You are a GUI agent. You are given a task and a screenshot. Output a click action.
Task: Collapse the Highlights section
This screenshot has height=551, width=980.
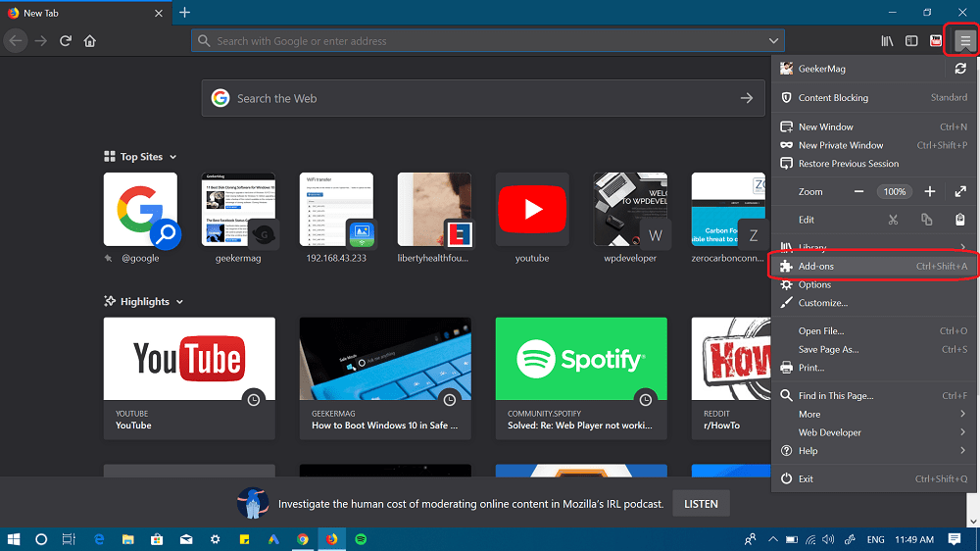[x=179, y=302]
